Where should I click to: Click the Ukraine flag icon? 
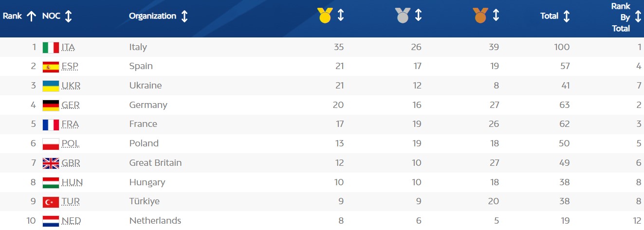51,86
